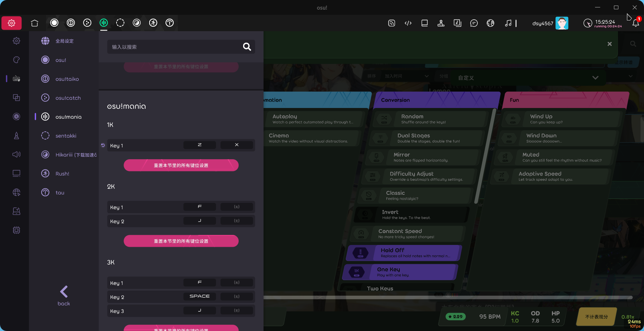This screenshot has width=644, height=331.
Task: Click the 输入以搜索 search input field
Action: [174, 47]
